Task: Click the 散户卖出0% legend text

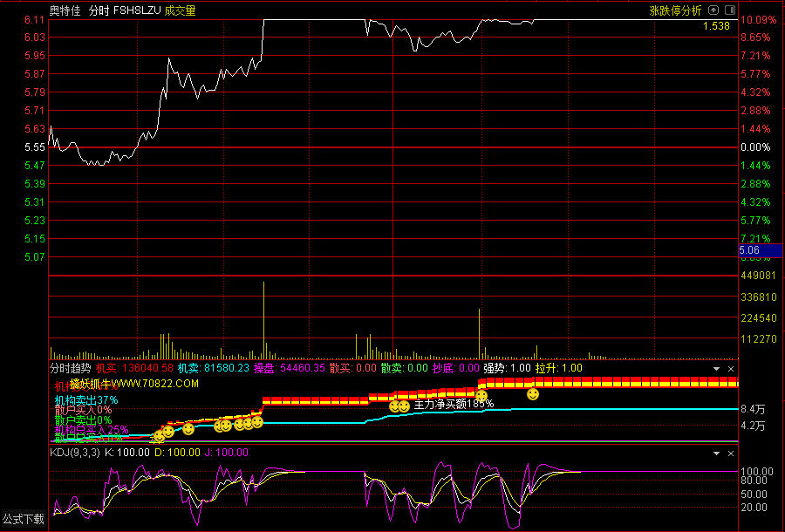Action: click(83, 420)
